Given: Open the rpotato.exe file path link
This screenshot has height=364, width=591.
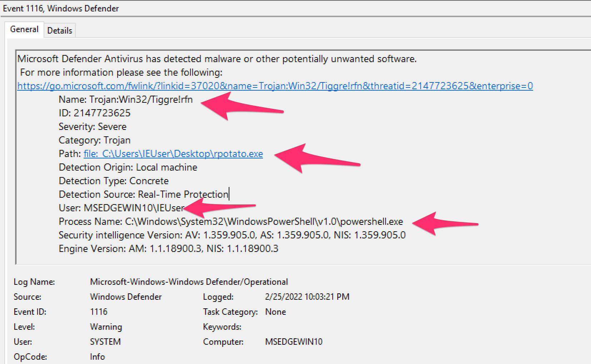Looking at the screenshot, I should (x=173, y=154).
